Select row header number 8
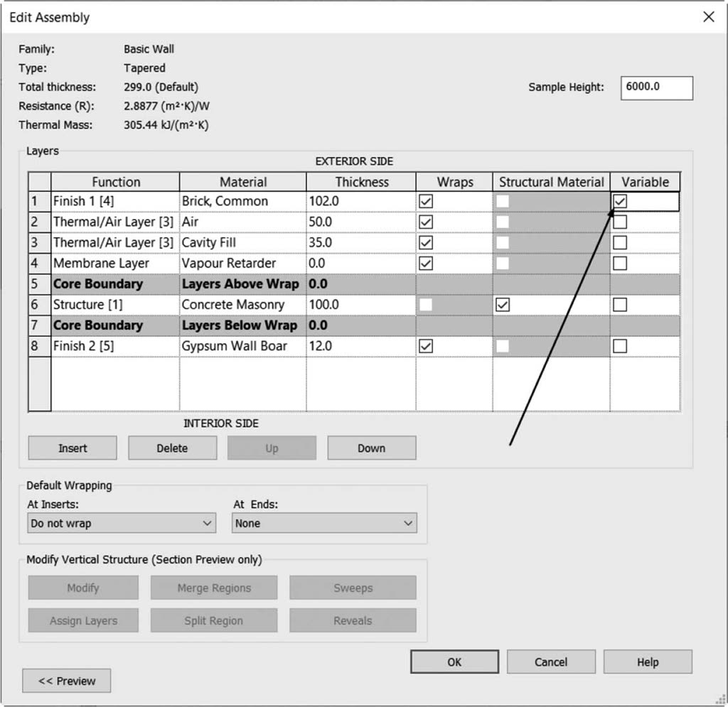 40,346
